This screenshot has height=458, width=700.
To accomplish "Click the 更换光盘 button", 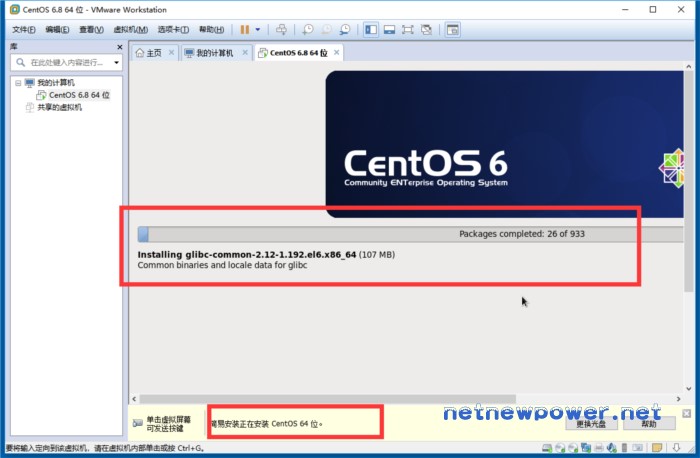I will (x=591, y=424).
